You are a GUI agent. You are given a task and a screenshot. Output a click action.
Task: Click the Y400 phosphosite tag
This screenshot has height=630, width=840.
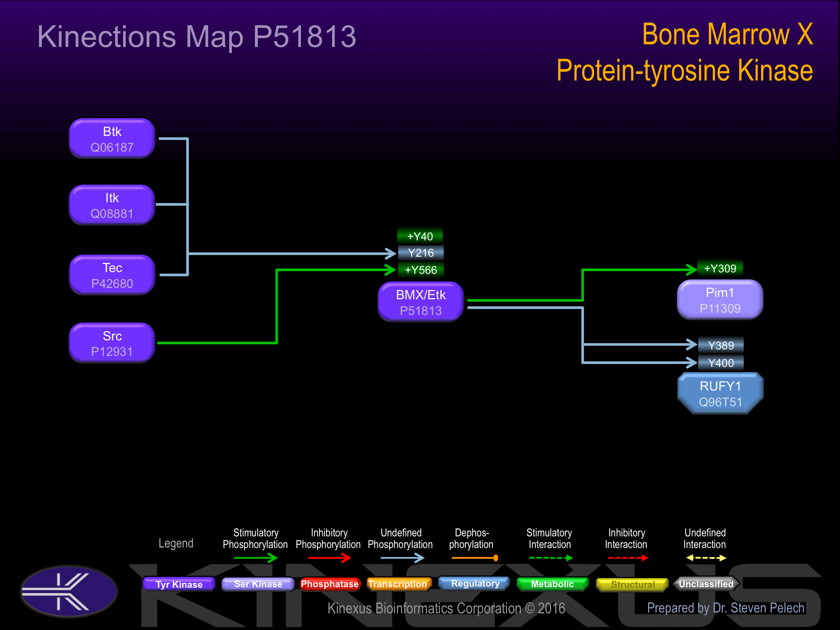720,363
